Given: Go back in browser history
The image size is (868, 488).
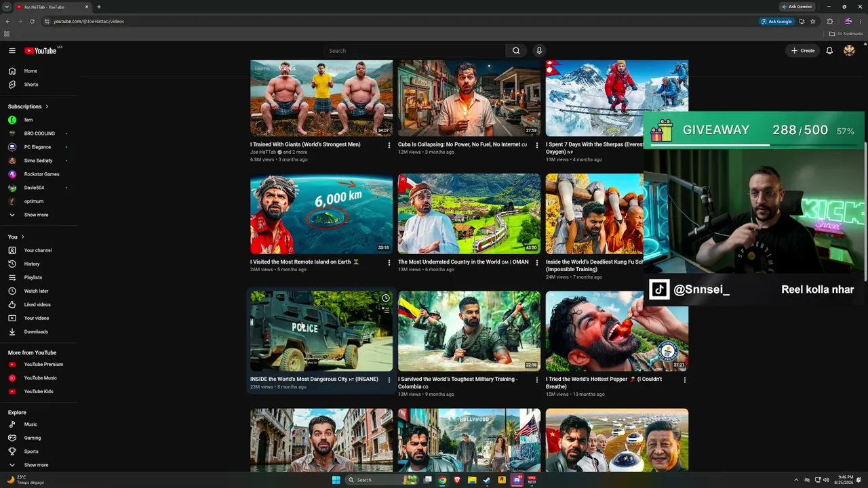Looking at the screenshot, I should tap(7, 22).
